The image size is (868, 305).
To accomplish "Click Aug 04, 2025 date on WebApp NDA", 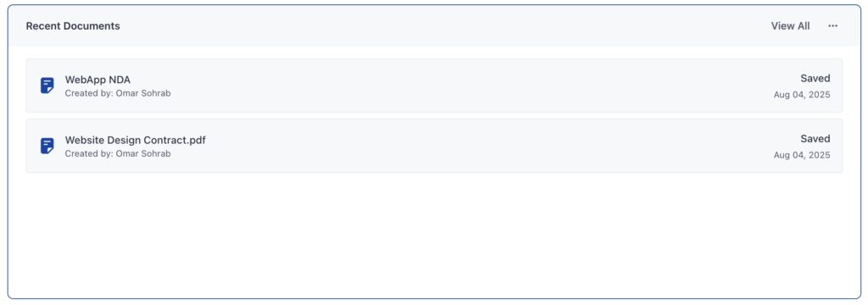I will point(802,95).
